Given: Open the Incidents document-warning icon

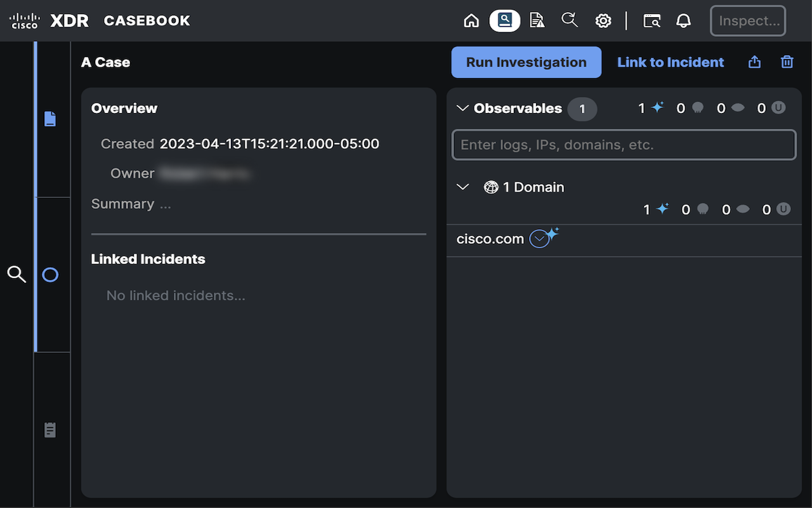Looking at the screenshot, I should [x=537, y=21].
